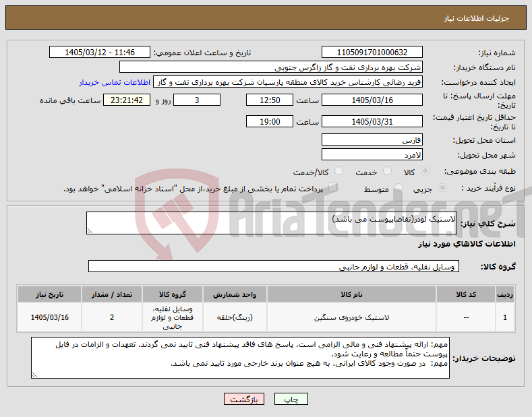Select the خدمت radio button
Image resolution: width=532 pixels, height=417 pixels.
387,171
